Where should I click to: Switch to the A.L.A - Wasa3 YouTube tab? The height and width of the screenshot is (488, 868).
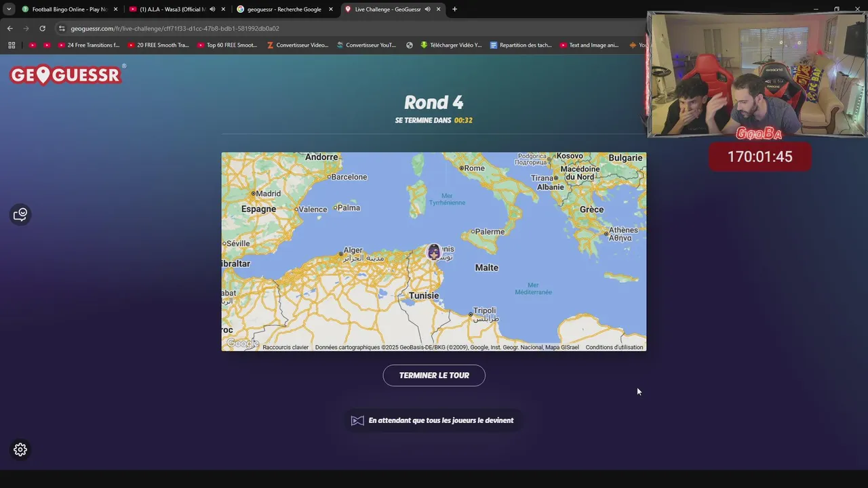click(x=172, y=9)
